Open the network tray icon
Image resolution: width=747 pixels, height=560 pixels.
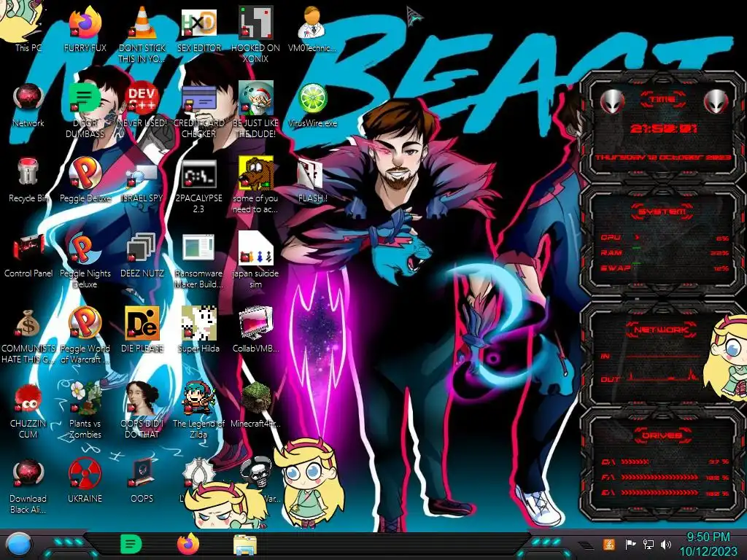[x=648, y=544]
